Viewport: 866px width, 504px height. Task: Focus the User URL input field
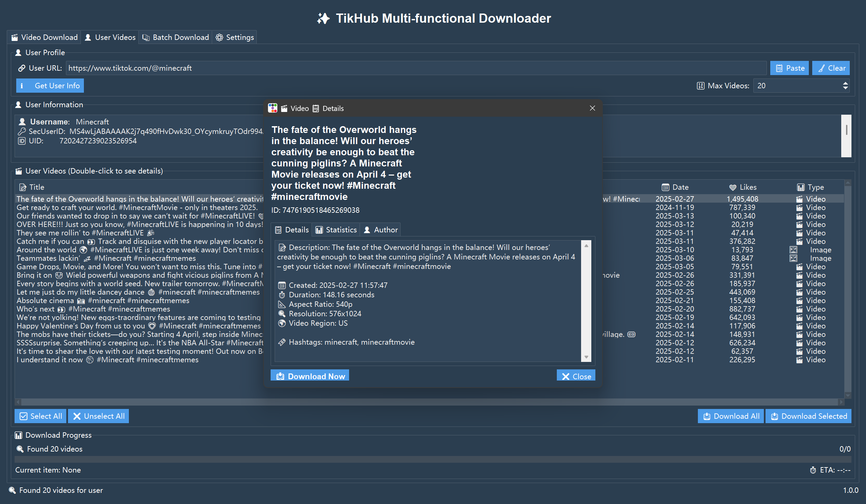point(416,68)
